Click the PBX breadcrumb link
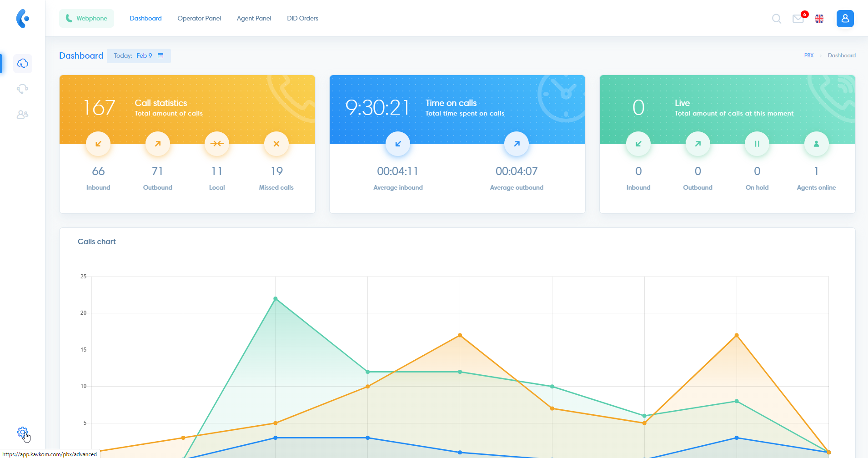Image resolution: width=868 pixels, height=458 pixels. tap(808, 55)
